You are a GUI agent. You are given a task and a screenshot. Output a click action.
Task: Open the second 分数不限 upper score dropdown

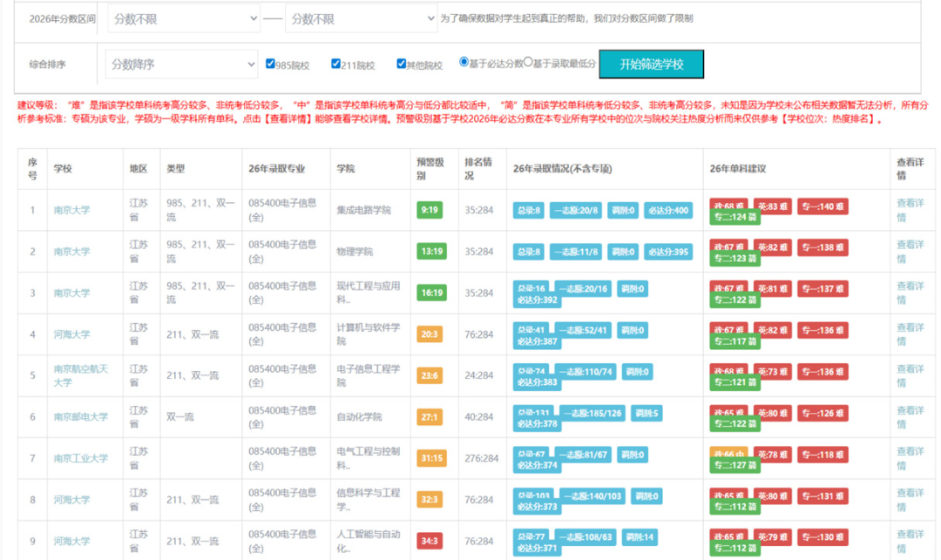click(x=362, y=19)
